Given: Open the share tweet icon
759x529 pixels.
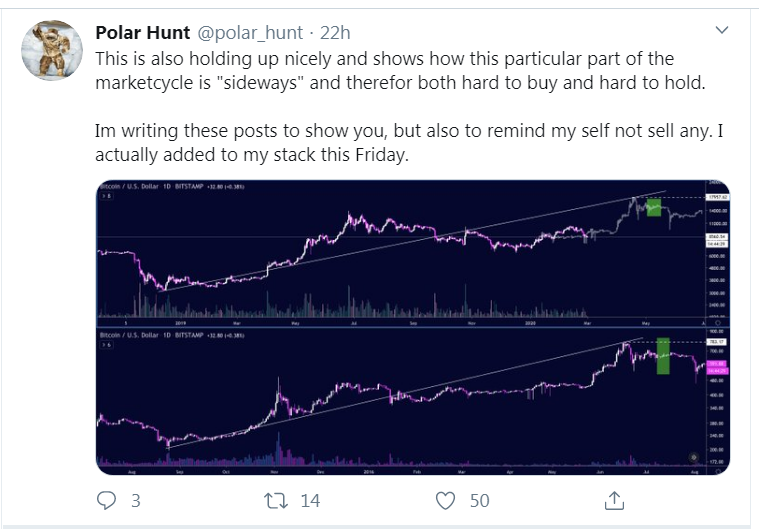Looking at the screenshot, I should point(616,498).
